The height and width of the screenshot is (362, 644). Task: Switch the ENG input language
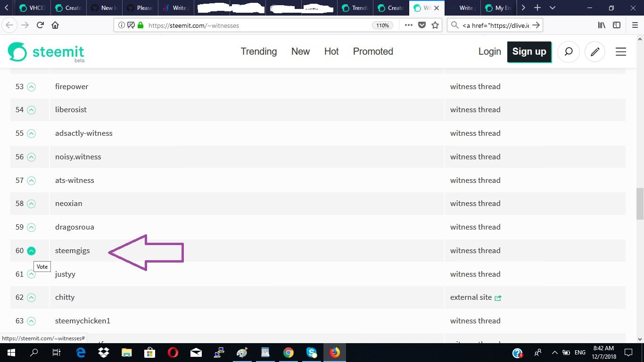tap(580, 353)
